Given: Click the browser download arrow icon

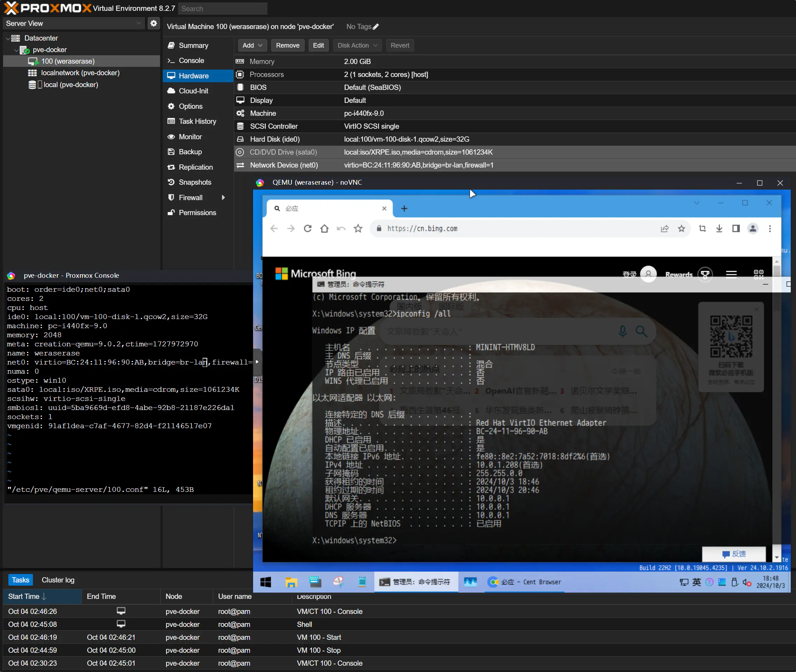Looking at the screenshot, I should point(719,228).
